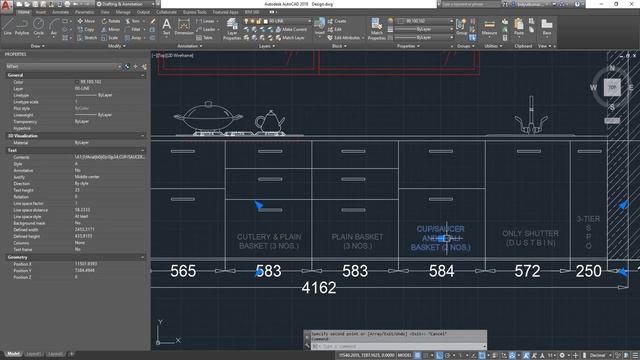Image resolution: width=640 pixels, height=360 pixels.
Task: Switch to the Insert ribbon tab
Action: [41, 12]
